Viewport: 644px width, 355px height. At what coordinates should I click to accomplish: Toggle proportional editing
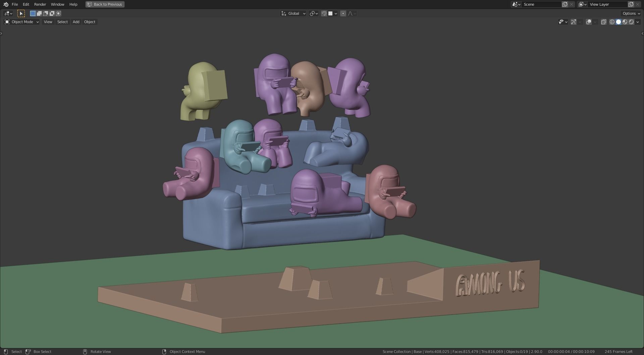pyautogui.click(x=343, y=13)
